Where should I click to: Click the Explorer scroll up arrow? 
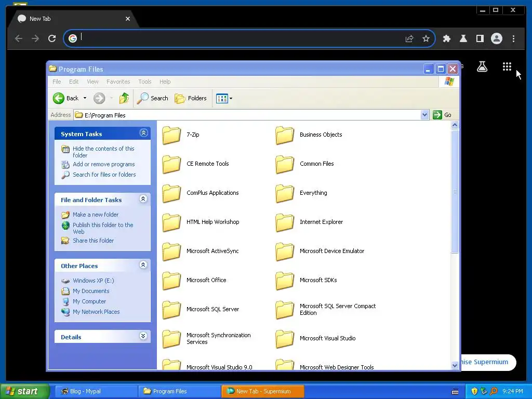[x=455, y=125]
